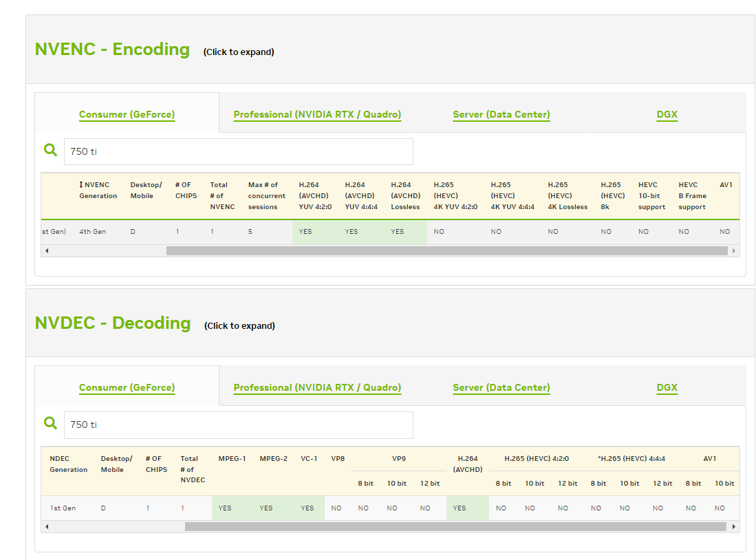Select the DGX tab in NVDEC section
The width and height of the screenshot is (756, 560).
click(x=667, y=388)
